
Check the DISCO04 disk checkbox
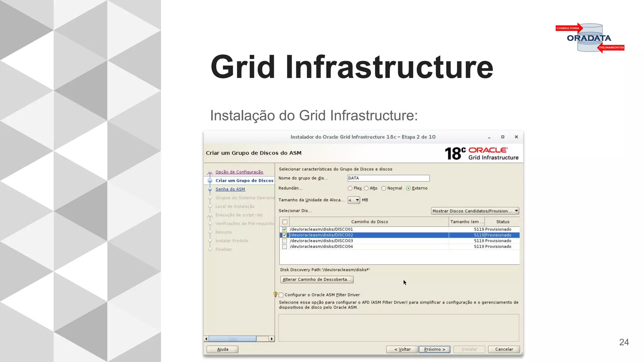click(x=285, y=247)
